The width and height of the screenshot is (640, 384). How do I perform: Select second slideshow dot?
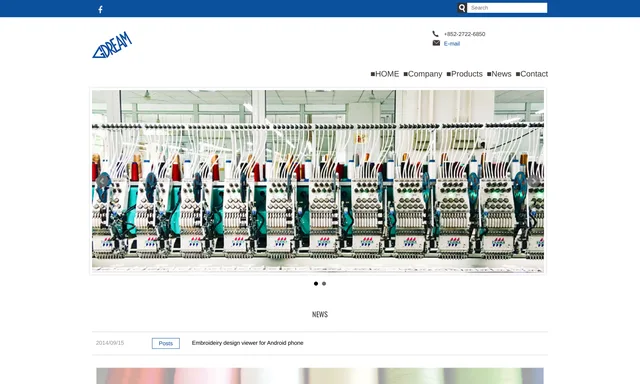(324, 284)
